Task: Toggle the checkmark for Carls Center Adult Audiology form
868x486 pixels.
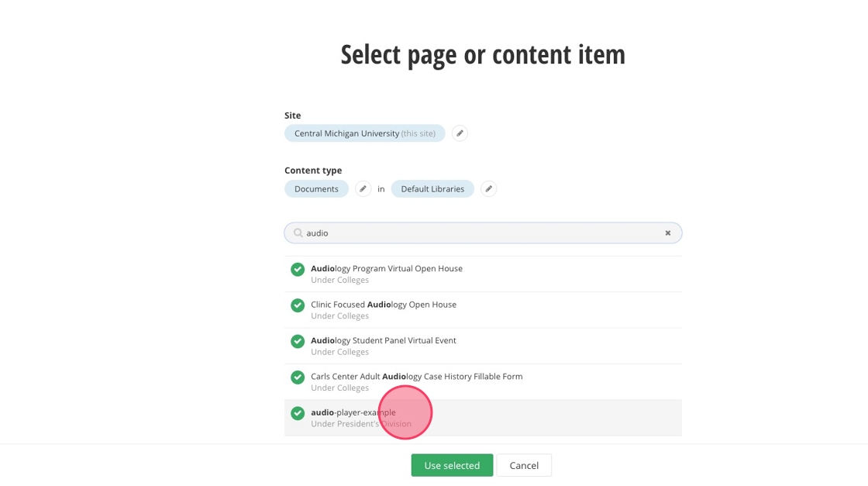Action: click(298, 377)
